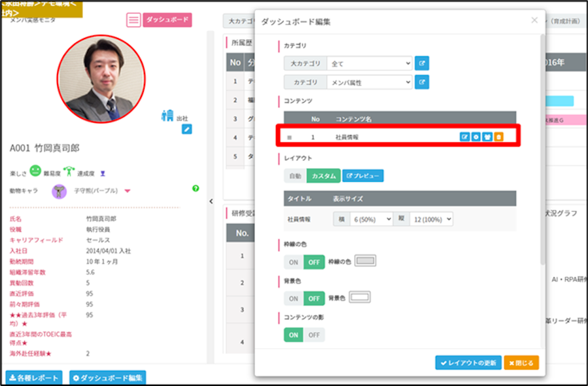588x386 pixels.
Task: Click the 所属歴 panel heading
Action: click(x=242, y=43)
